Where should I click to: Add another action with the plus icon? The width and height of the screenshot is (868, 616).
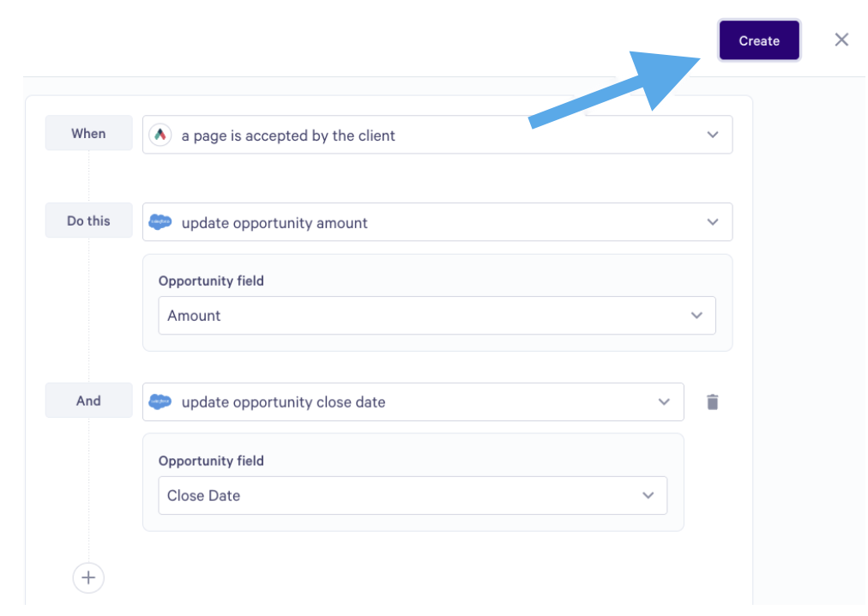click(x=88, y=577)
